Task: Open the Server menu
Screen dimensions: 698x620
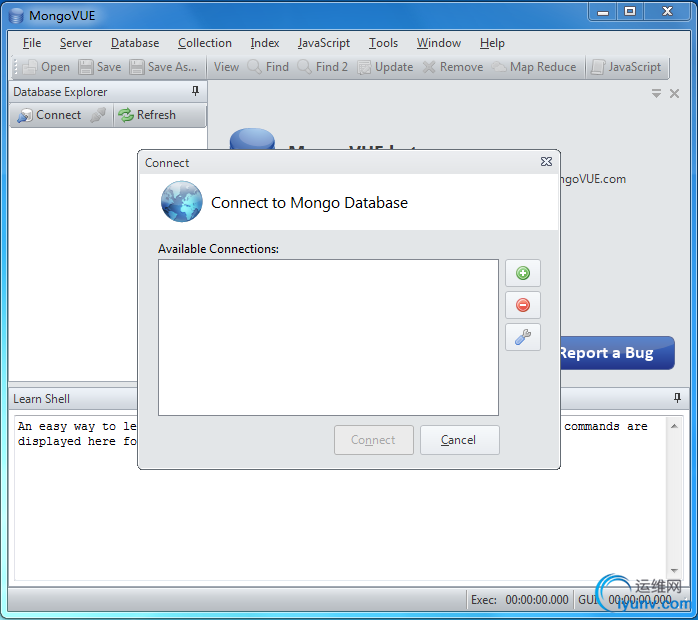Action: 76,43
